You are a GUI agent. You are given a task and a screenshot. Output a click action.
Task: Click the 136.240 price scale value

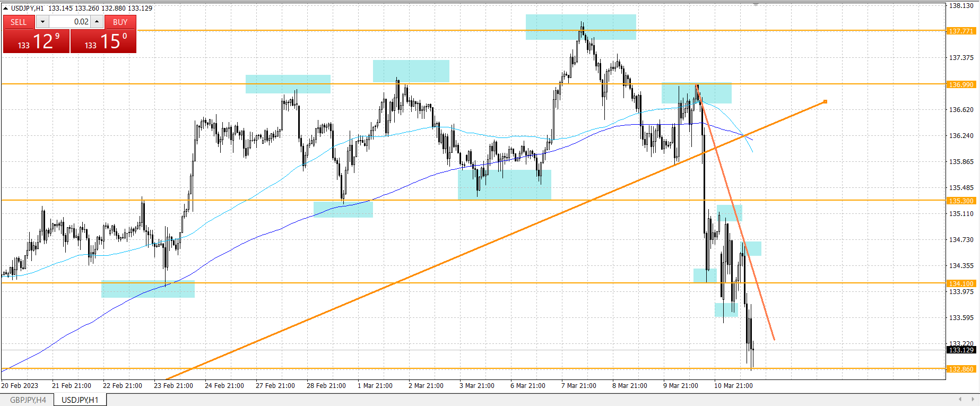[x=961, y=135]
